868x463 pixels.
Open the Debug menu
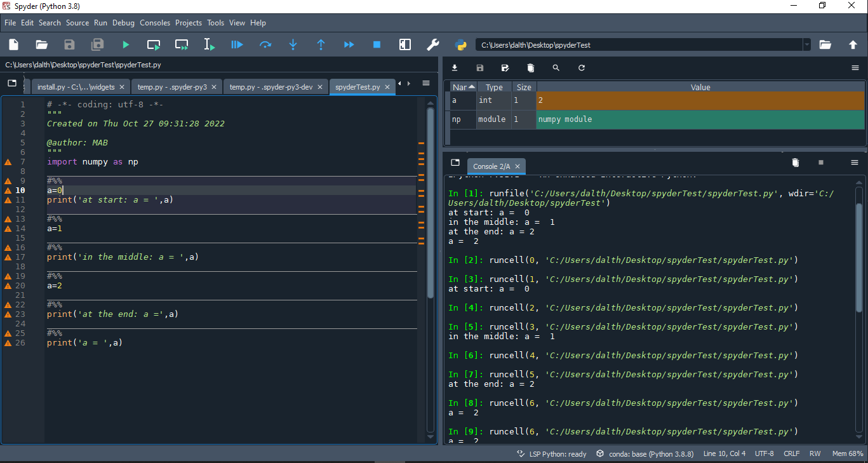(x=123, y=23)
